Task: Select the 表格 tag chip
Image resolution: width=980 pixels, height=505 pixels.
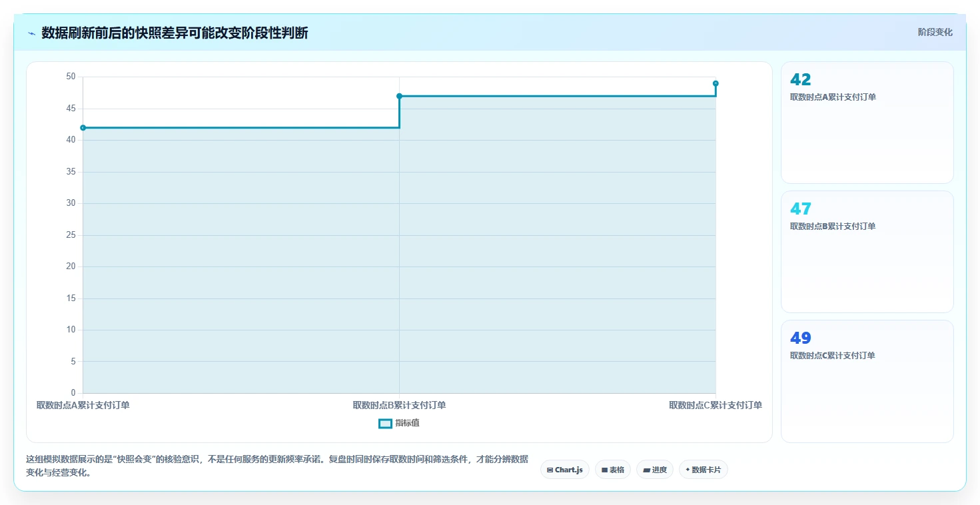Action: click(x=612, y=470)
